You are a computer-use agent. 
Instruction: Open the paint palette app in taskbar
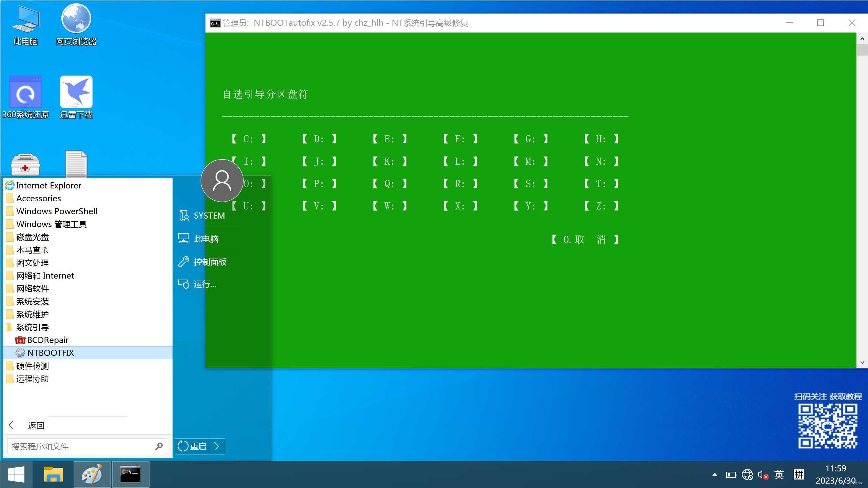(x=92, y=474)
